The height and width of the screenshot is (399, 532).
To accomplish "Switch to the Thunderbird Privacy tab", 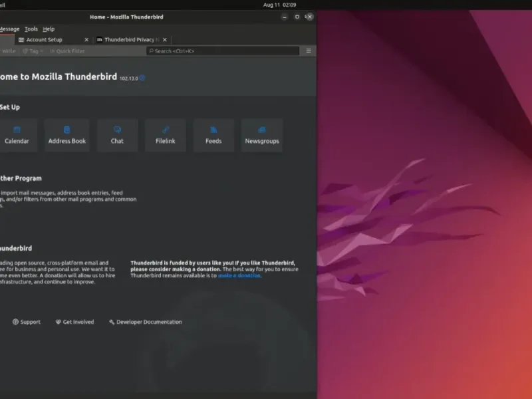I will (132, 40).
